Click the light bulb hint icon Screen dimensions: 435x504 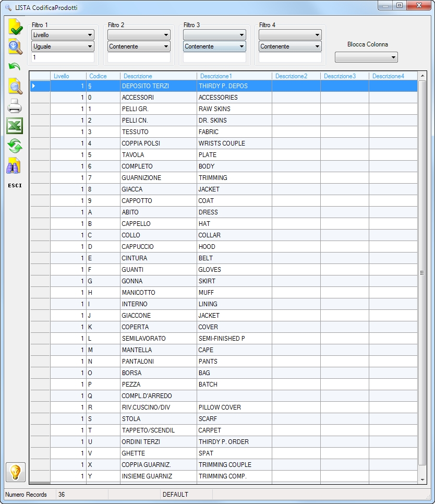16,472
